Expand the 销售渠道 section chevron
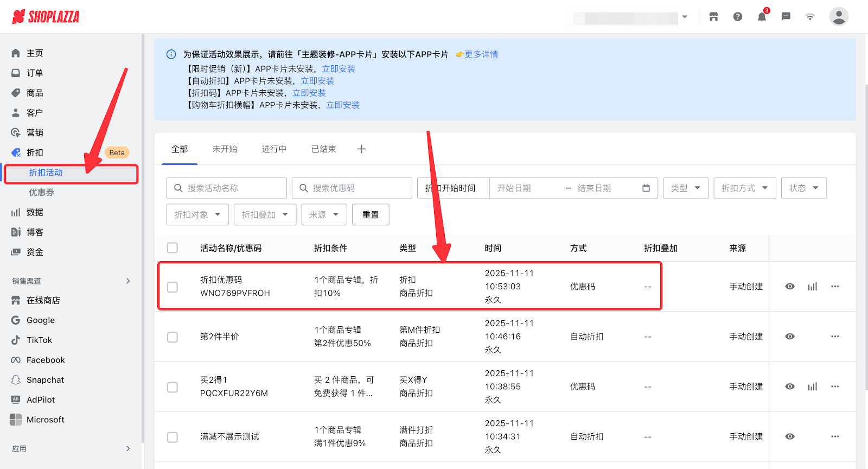This screenshot has height=469, width=868. [x=128, y=281]
